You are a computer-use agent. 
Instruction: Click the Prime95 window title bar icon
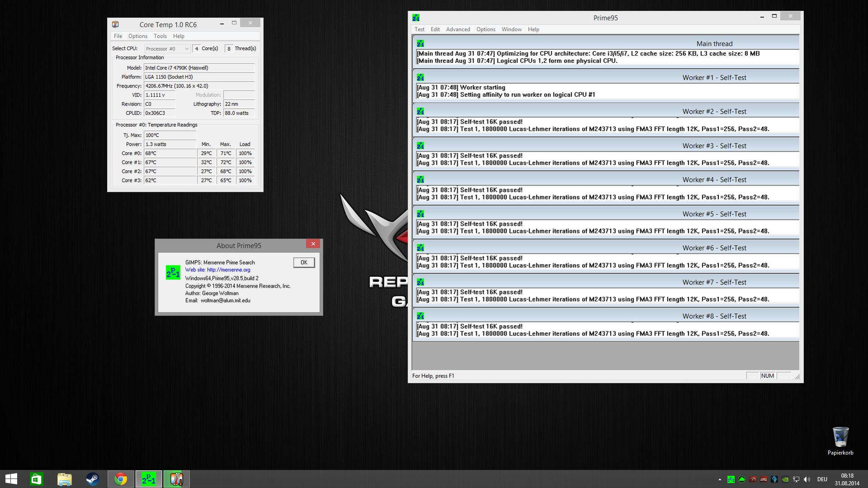pos(416,18)
